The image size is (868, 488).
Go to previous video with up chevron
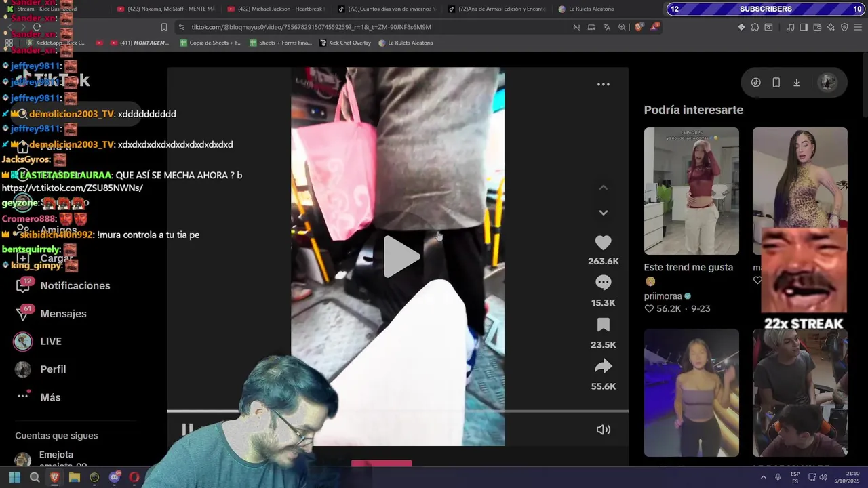coord(603,188)
